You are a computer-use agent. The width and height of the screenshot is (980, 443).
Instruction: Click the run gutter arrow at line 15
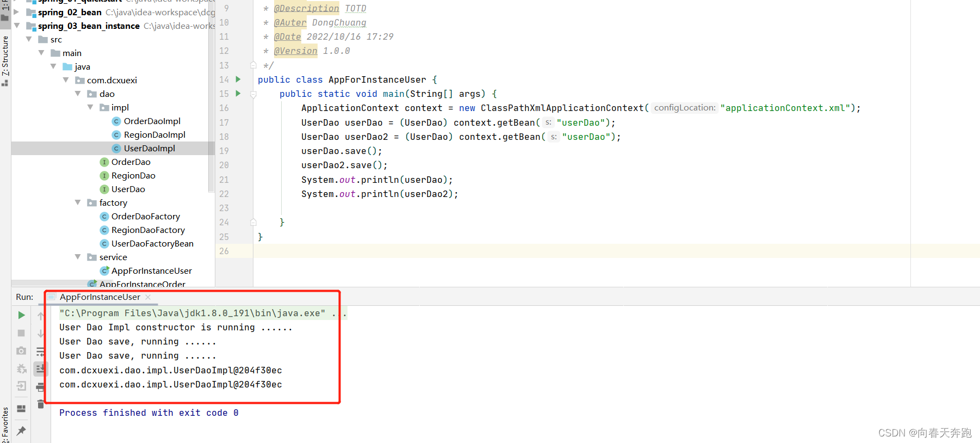(x=238, y=94)
